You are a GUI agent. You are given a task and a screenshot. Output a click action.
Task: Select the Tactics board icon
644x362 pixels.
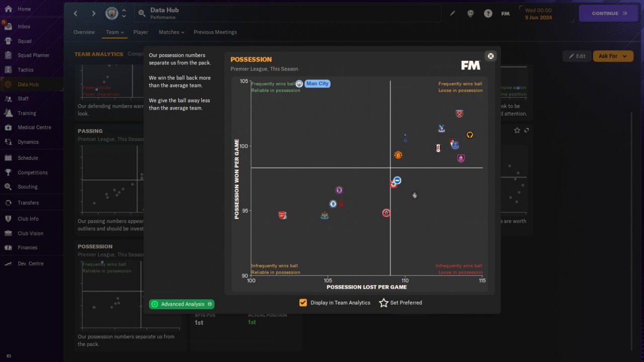[x=8, y=70]
